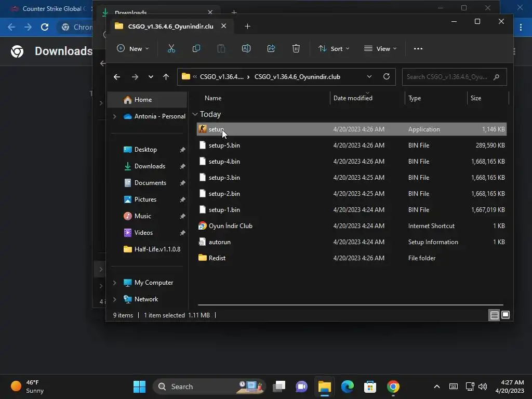The image size is (532, 399).
Task: Refresh the folder with the reload icon
Action: pyautogui.click(x=387, y=77)
